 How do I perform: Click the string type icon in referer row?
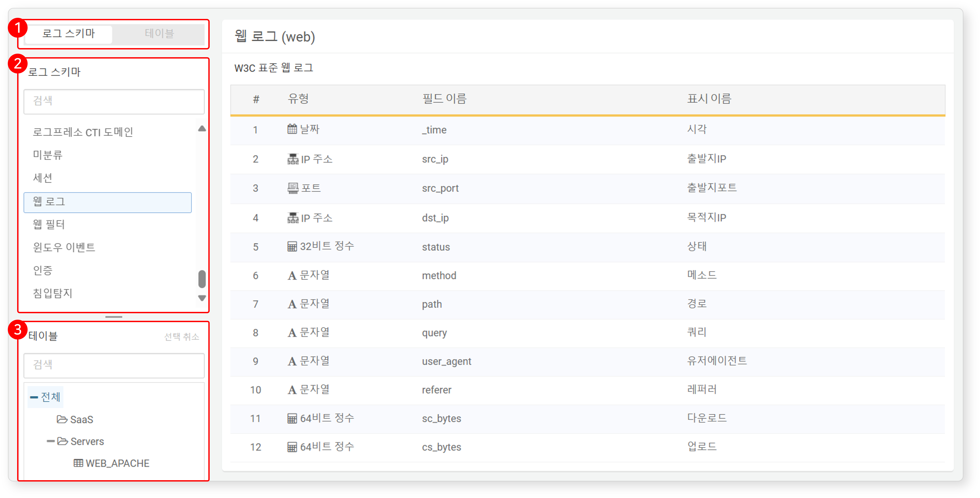click(x=292, y=390)
